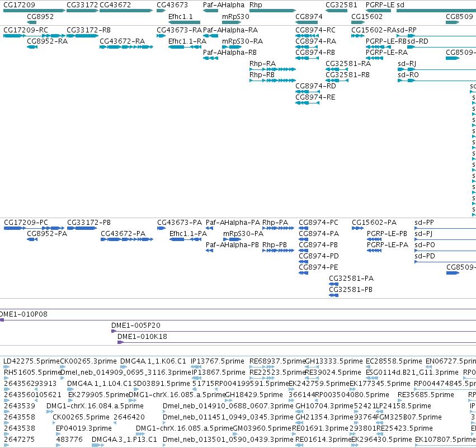Image resolution: width=476 pixels, height=448 pixels.
Task: Select the RE68937.5prime EST
Action: pyautogui.click(x=262, y=367)
